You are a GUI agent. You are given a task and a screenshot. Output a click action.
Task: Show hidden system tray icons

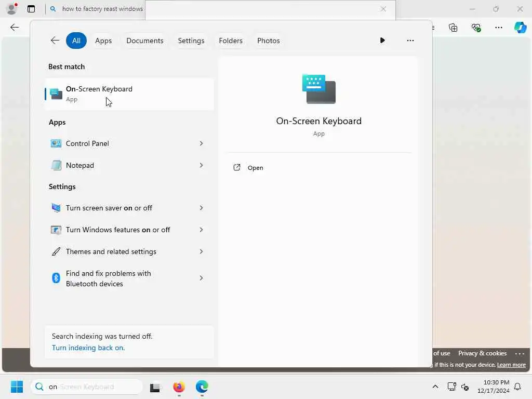435,387
